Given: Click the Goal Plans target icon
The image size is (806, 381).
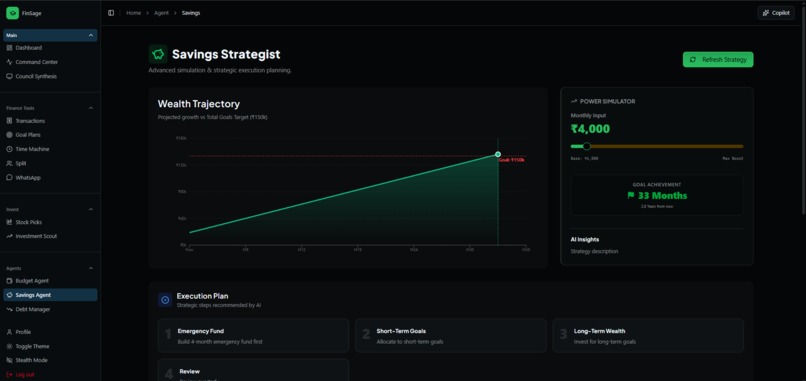Looking at the screenshot, I should click(9, 135).
